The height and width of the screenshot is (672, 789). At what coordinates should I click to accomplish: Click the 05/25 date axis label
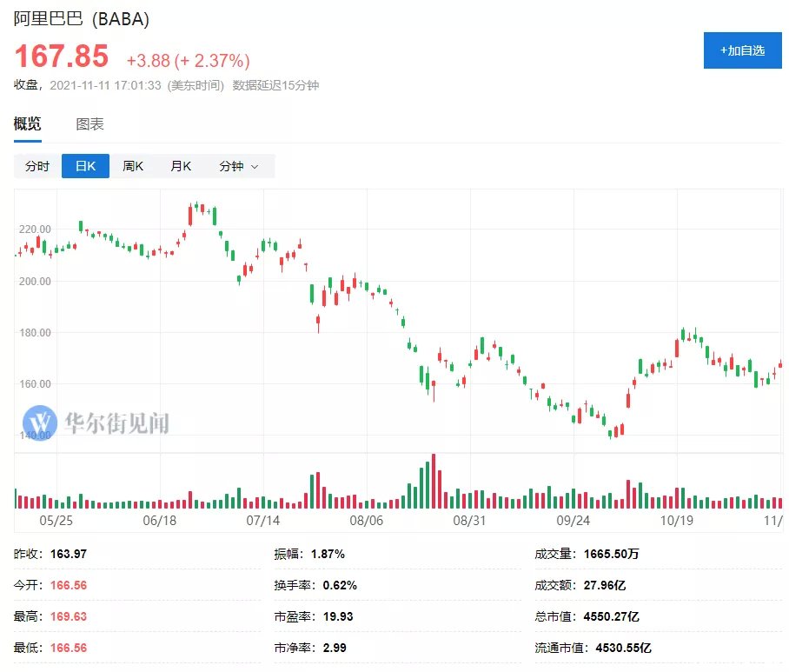(56, 521)
